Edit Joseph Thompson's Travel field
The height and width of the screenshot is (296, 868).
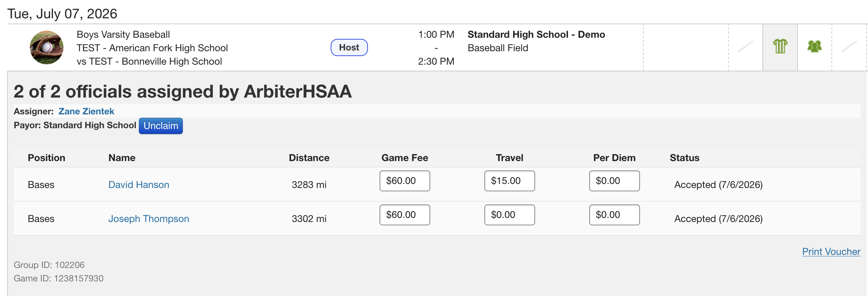pyautogui.click(x=510, y=215)
